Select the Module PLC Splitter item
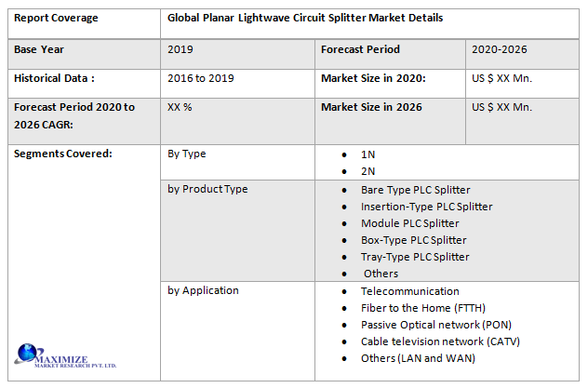The image size is (588, 388). pyautogui.click(x=409, y=223)
